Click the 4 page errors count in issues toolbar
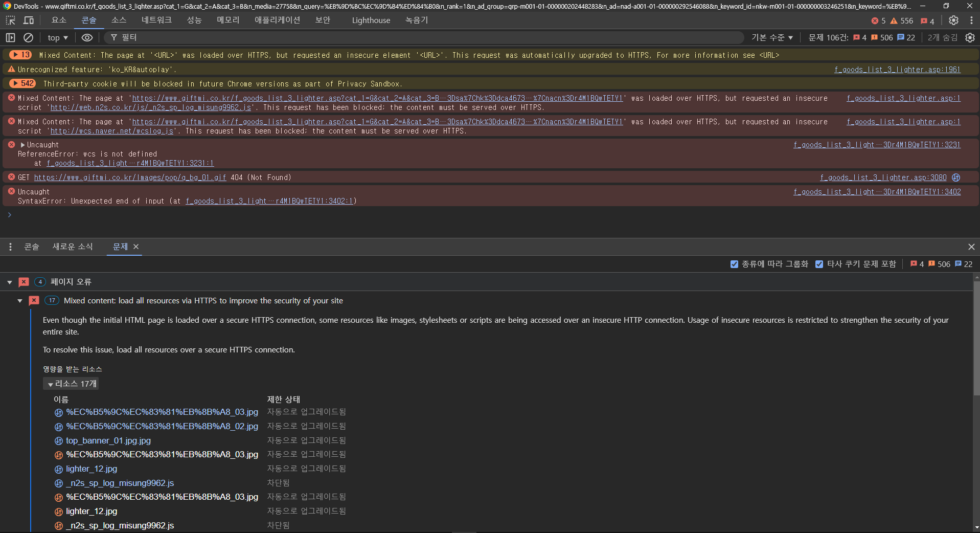 (x=917, y=264)
